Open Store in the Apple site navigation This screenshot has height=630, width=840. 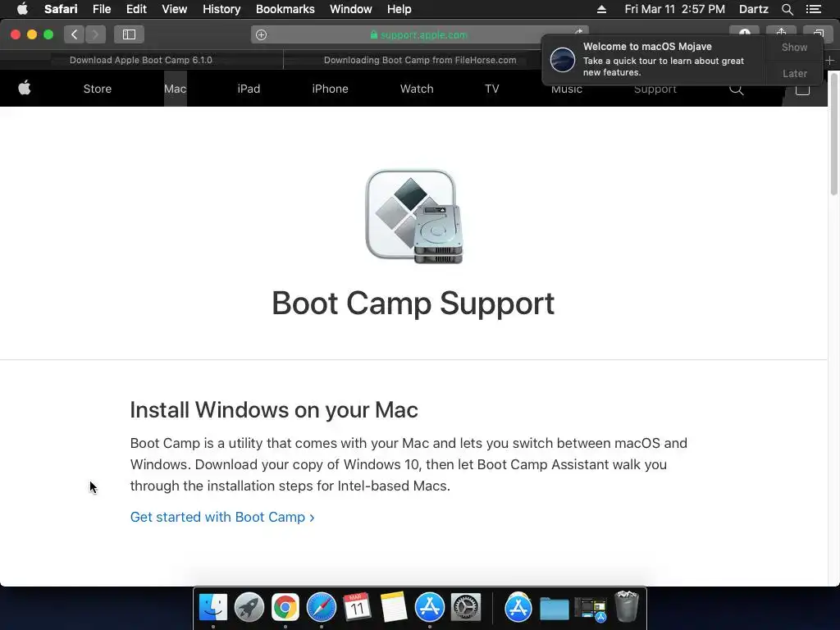pyautogui.click(x=98, y=89)
